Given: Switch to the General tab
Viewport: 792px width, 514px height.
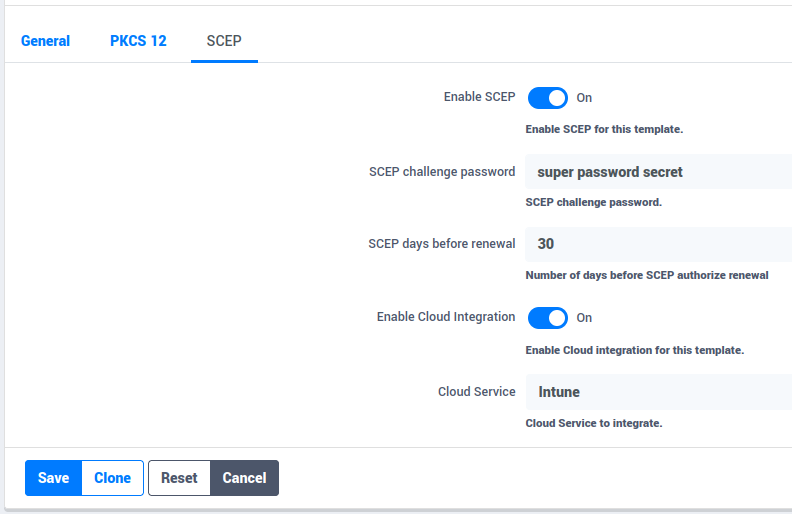Looking at the screenshot, I should point(45,41).
